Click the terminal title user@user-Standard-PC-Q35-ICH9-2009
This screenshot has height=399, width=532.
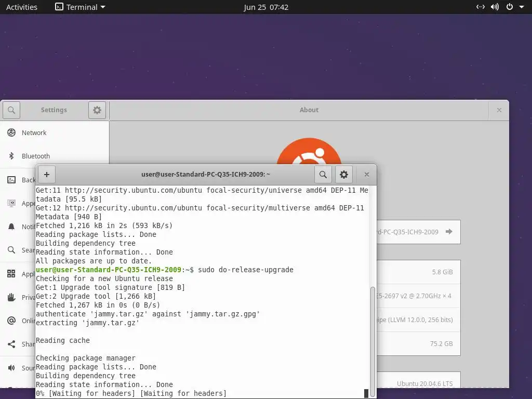click(206, 175)
